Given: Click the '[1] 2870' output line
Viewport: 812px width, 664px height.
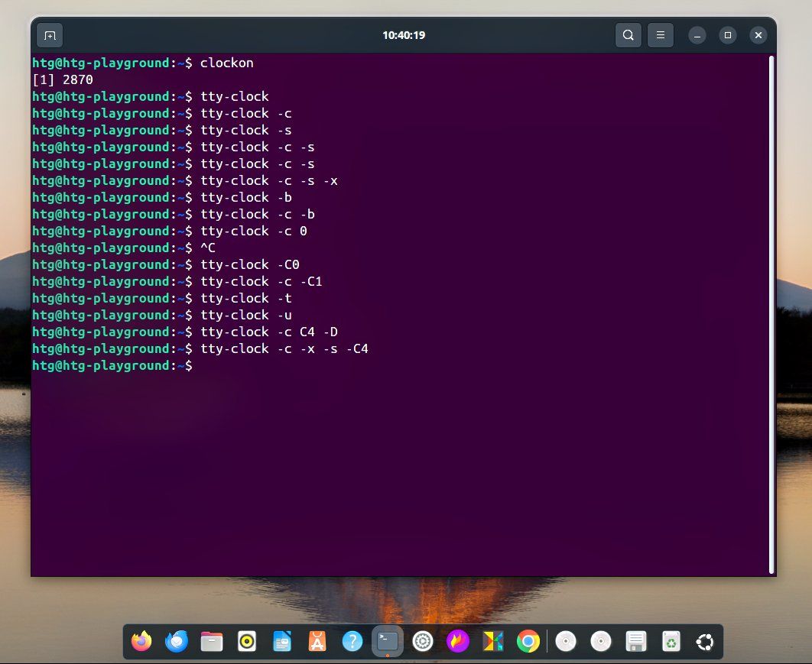Looking at the screenshot, I should [x=63, y=79].
